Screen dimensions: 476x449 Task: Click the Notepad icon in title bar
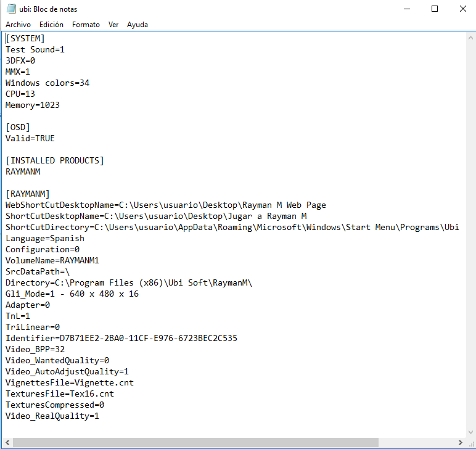[11, 9]
